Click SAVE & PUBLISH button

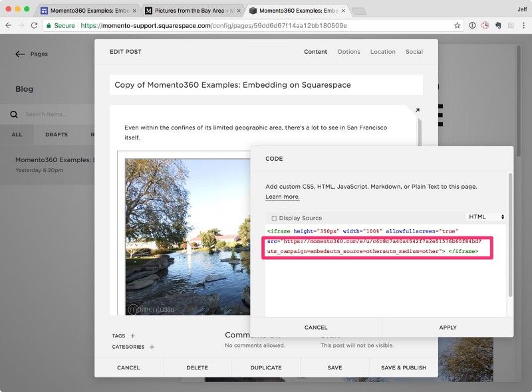click(x=404, y=367)
